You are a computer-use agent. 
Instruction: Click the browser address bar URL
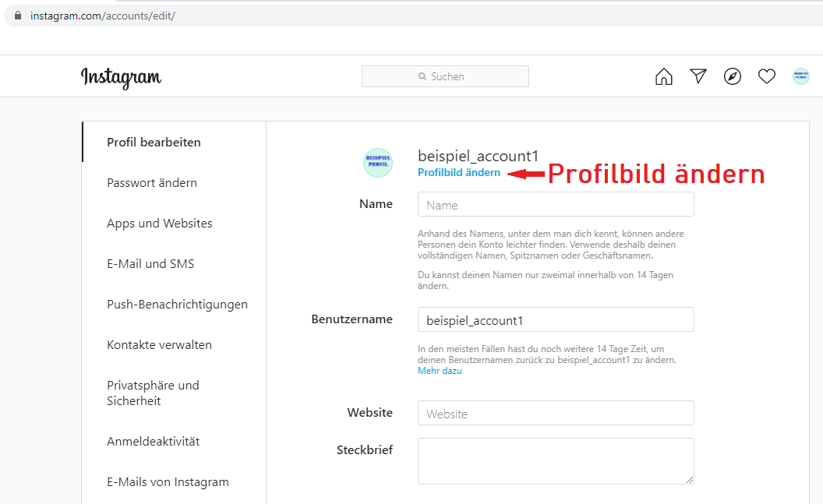click(103, 16)
